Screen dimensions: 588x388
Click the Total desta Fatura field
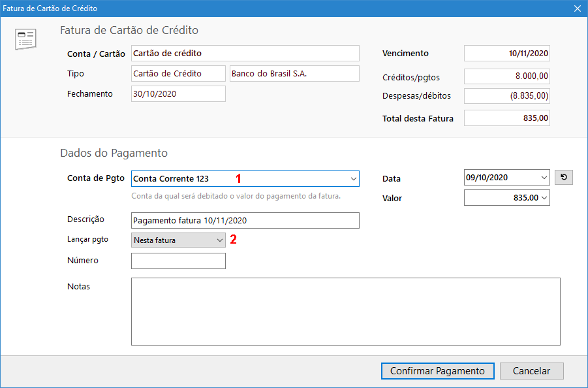pos(506,118)
